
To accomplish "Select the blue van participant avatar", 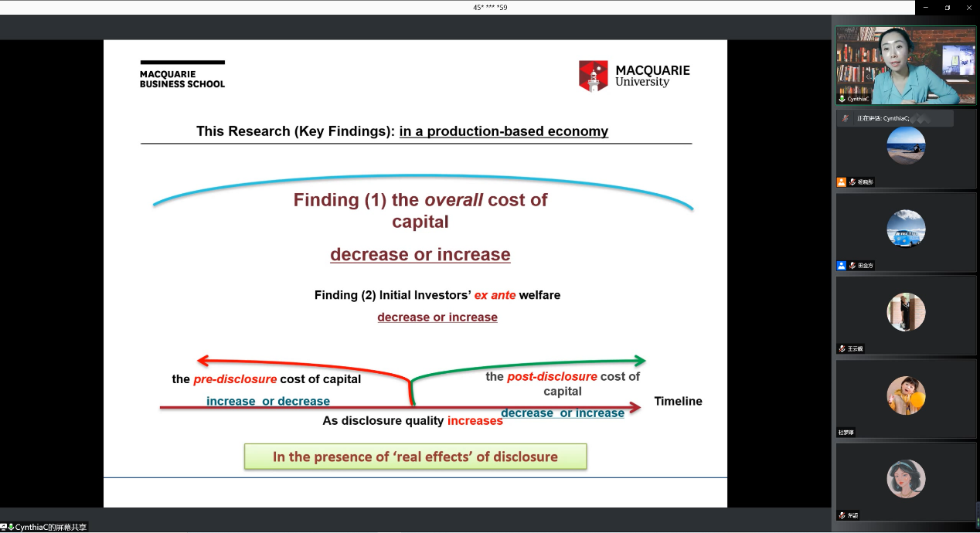I will tap(906, 229).
